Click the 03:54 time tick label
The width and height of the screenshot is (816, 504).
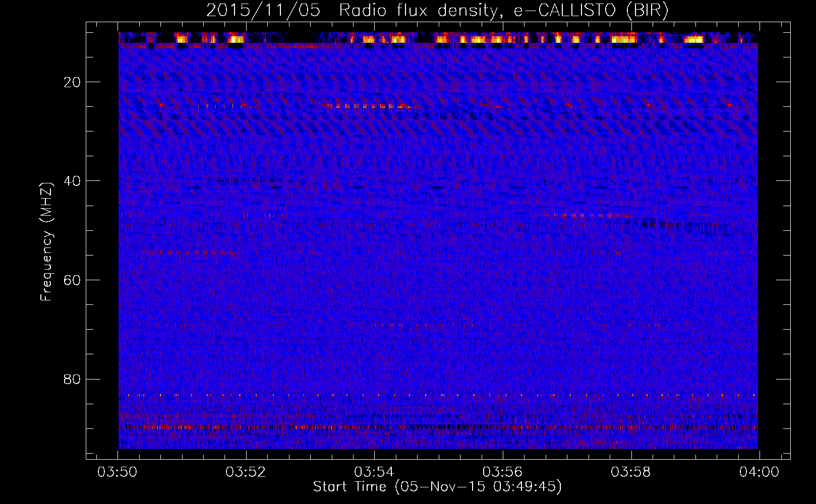coord(374,472)
